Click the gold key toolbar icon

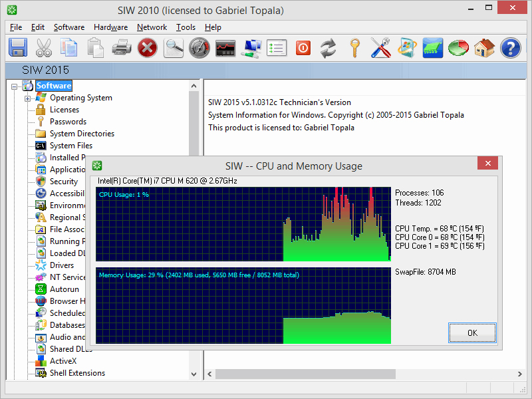[354, 48]
